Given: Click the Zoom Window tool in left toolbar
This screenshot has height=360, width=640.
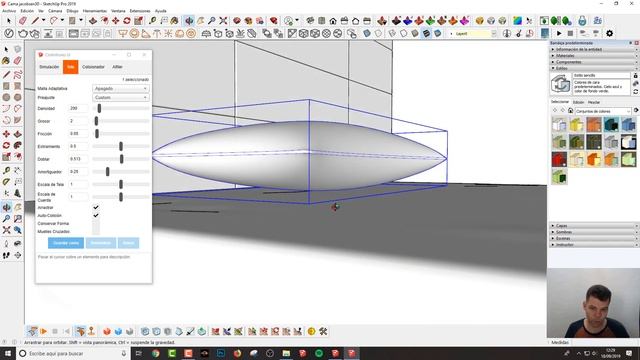Looking at the screenshot, I should point(18,219).
